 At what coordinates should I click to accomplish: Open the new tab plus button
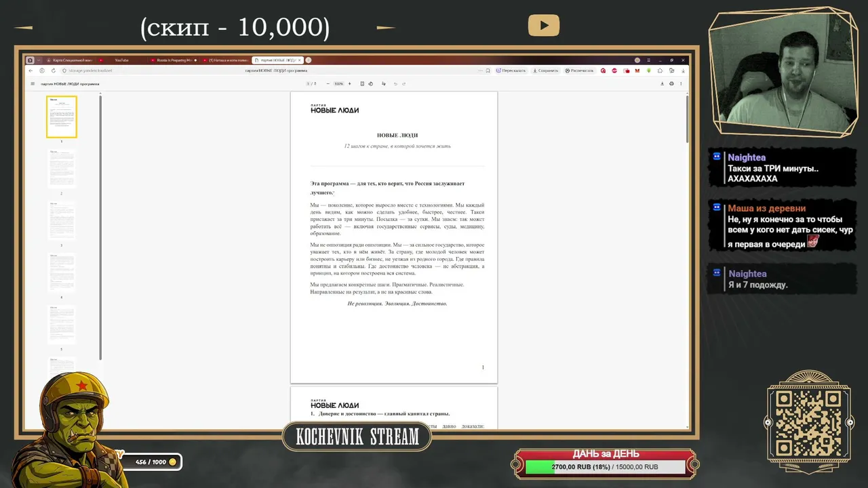309,60
